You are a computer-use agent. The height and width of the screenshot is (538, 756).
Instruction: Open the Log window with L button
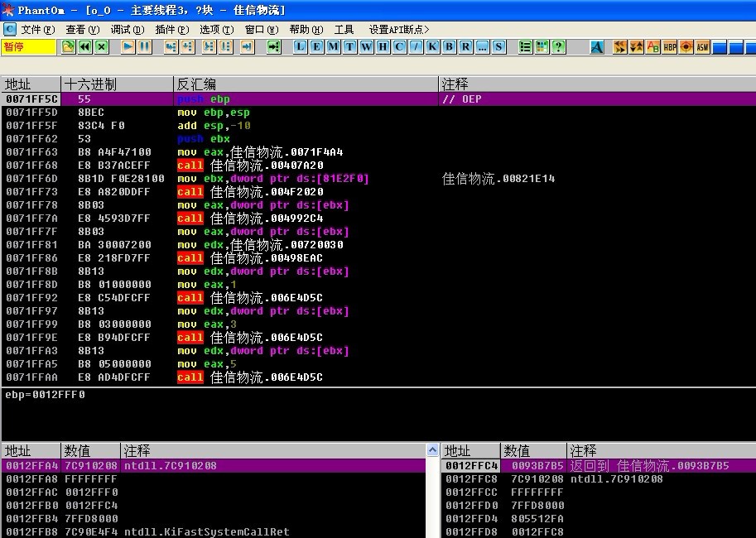300,46
